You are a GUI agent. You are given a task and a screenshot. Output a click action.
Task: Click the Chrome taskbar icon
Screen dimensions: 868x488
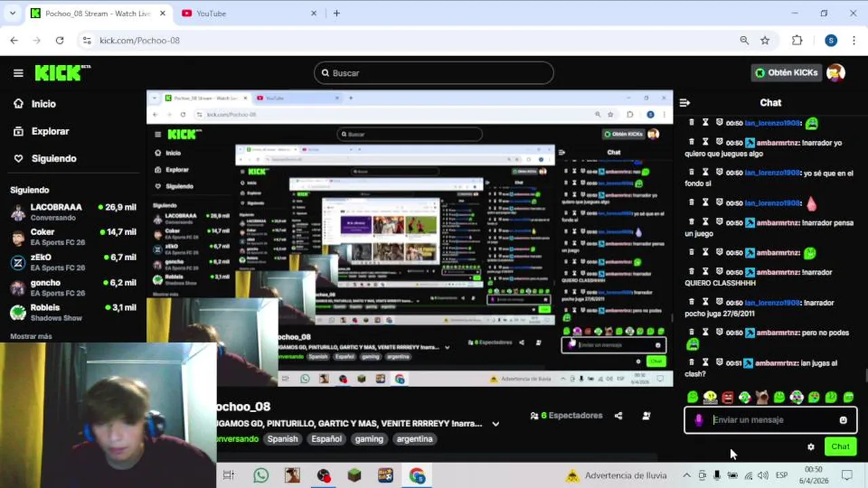coord(417,476)
